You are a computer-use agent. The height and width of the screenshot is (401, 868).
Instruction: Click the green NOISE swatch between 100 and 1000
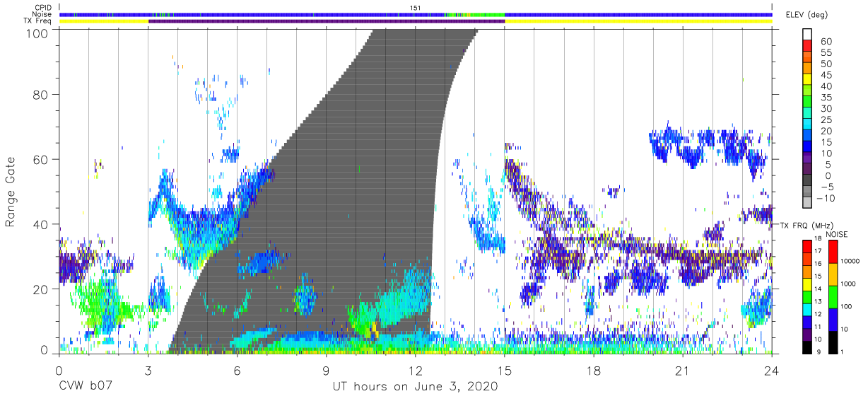click(x=832, y=296)
